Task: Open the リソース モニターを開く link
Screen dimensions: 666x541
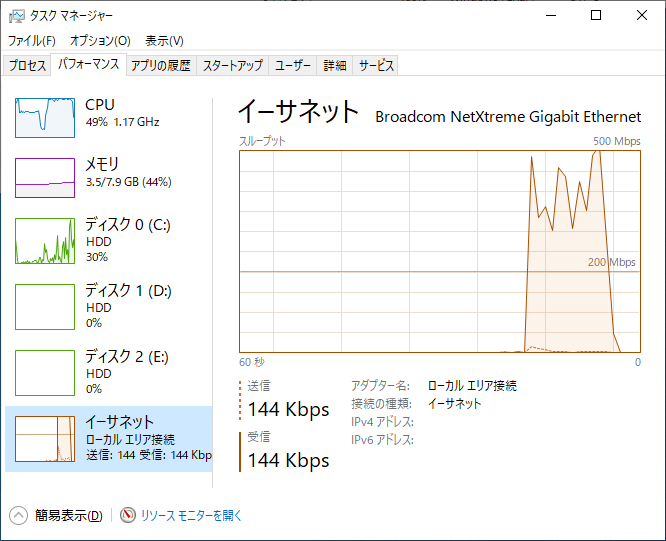Action: (191, 516)
